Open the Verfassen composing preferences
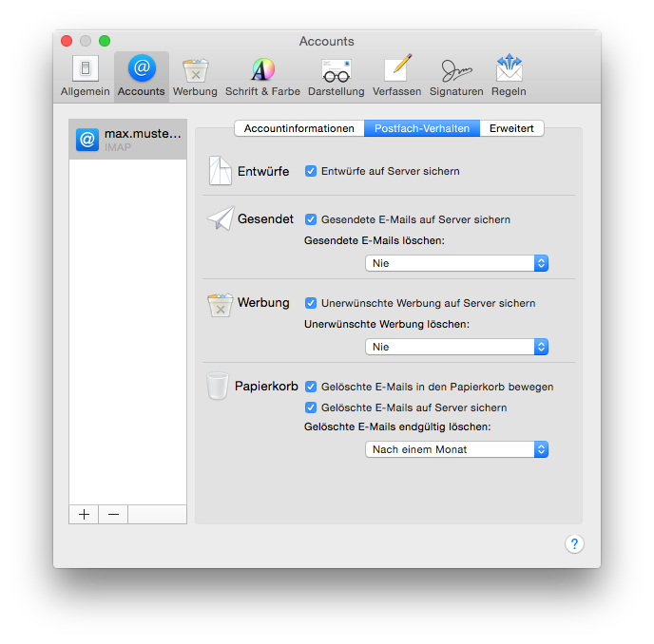 pos(396,77)
